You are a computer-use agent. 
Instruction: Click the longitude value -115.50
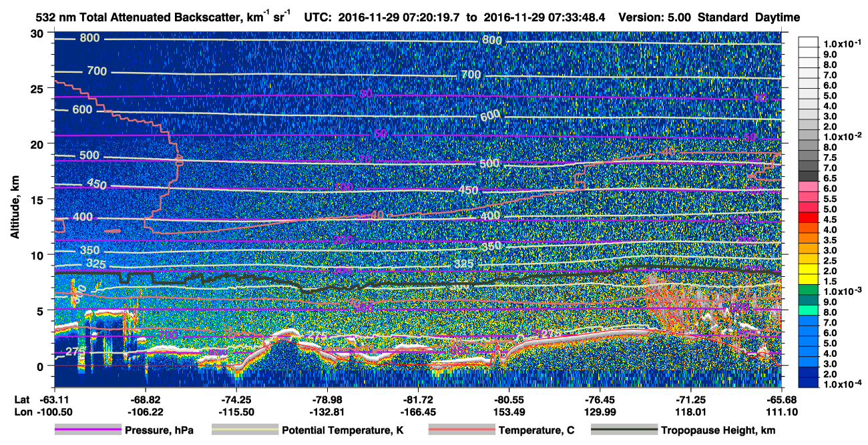pos(236,412)
